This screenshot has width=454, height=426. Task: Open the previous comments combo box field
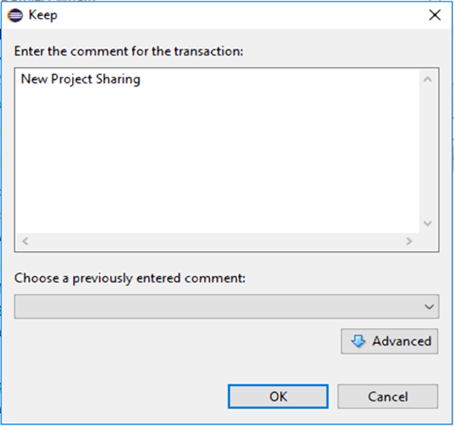tap(226, 306)
